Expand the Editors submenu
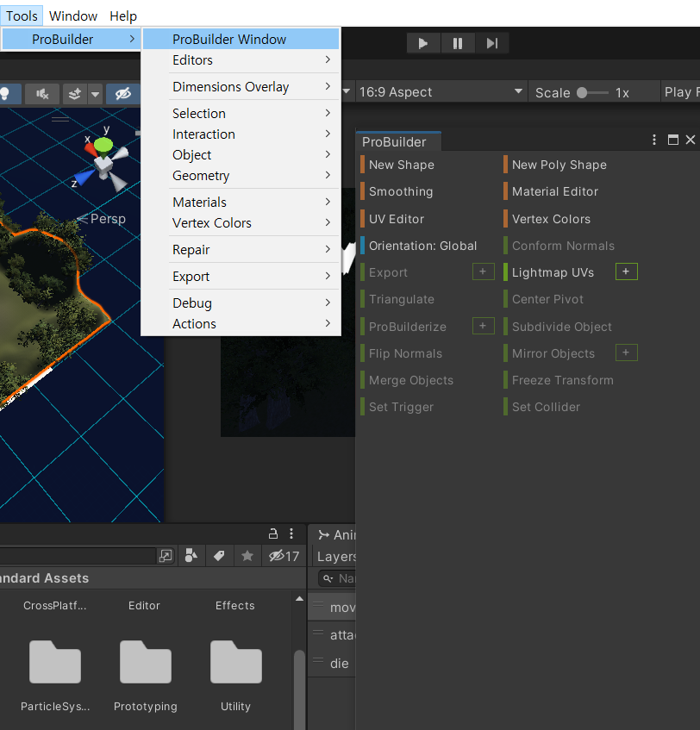Image resolution: width=700 pixels, height=730 pixels. [241, 60]
